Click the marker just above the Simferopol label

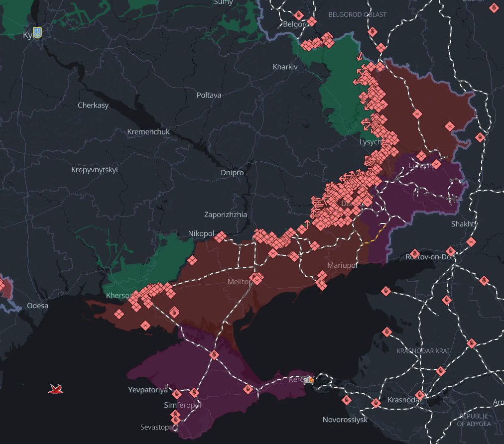tap(194, 392)
